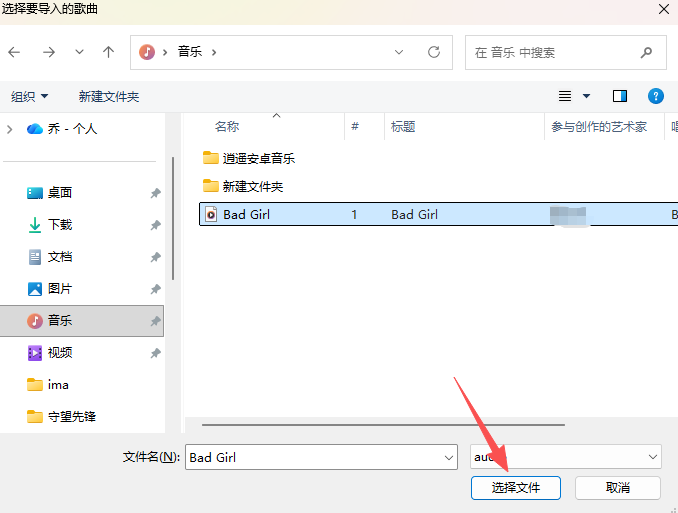The height and width of the screenshot is (513, 678).
Task: Confirm with 选择文件 button
Action: (x=516, y=488)
